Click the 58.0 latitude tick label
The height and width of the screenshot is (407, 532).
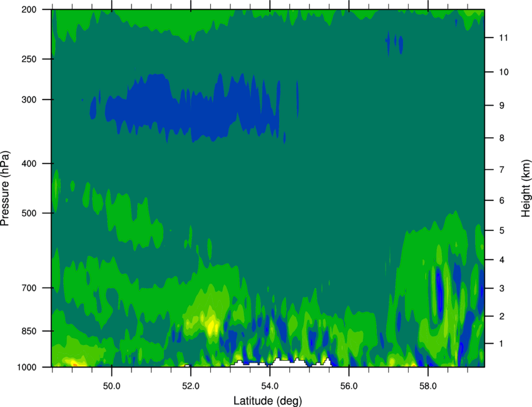click(428, 386)
